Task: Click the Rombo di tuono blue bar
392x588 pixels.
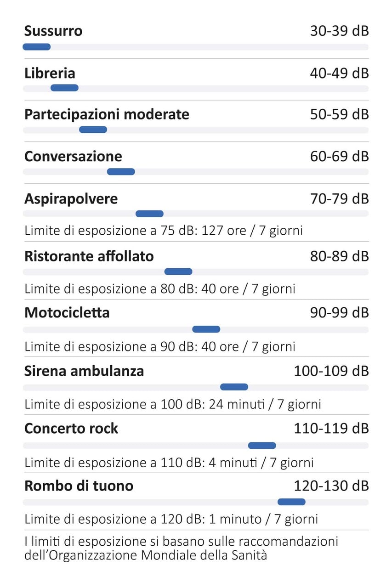Action: point(291,502)
